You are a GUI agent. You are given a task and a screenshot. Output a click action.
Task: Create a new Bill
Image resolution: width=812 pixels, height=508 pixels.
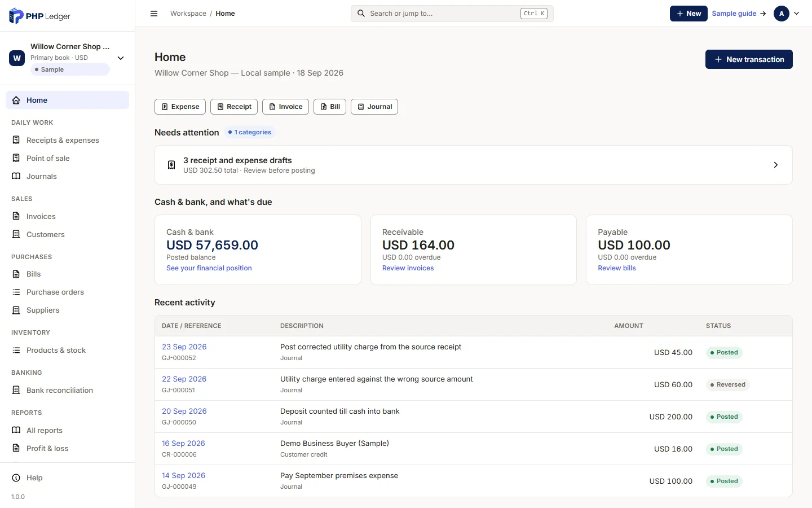330,107
